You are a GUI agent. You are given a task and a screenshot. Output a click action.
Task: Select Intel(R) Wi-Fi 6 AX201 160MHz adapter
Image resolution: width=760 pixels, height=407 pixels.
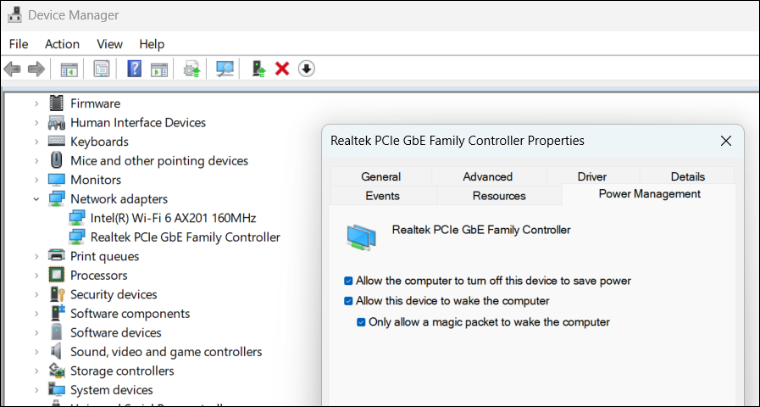tap(173, 218)
